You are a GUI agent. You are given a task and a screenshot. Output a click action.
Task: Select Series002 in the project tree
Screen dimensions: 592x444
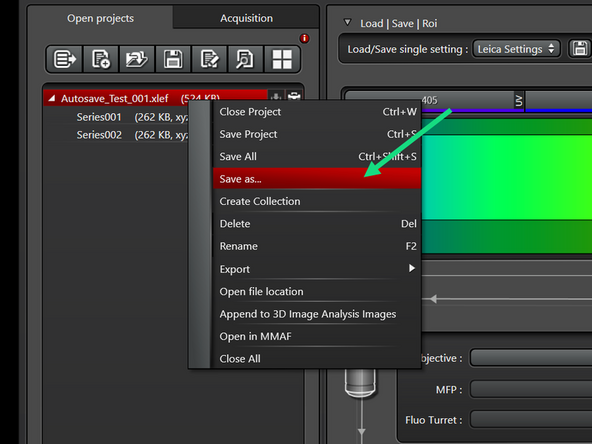99,135
